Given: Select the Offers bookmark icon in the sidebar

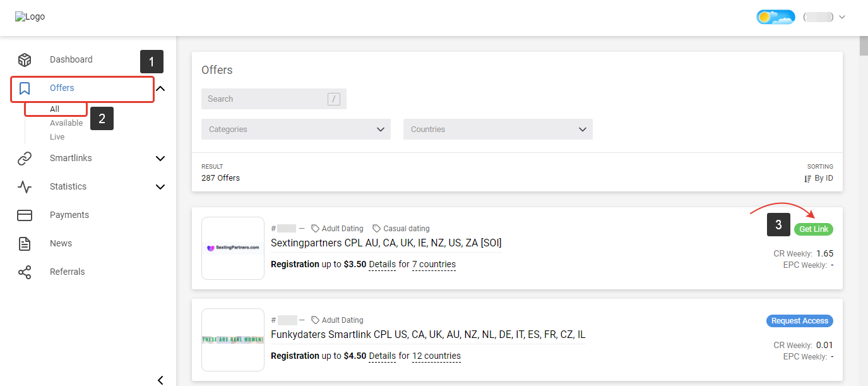Looking at the screenshot, I should coord(24,88).
